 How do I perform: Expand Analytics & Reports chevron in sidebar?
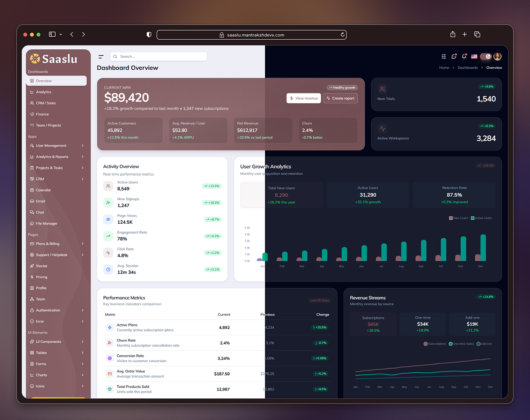83,157
